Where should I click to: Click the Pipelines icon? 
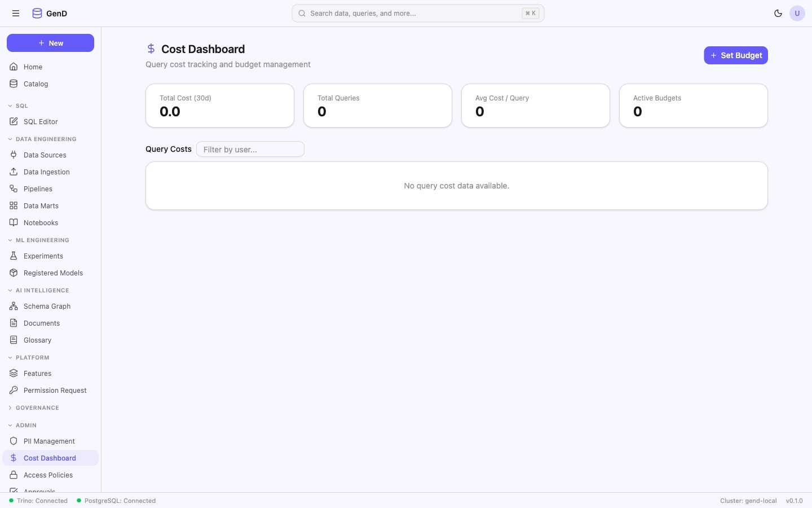point(14,189)
